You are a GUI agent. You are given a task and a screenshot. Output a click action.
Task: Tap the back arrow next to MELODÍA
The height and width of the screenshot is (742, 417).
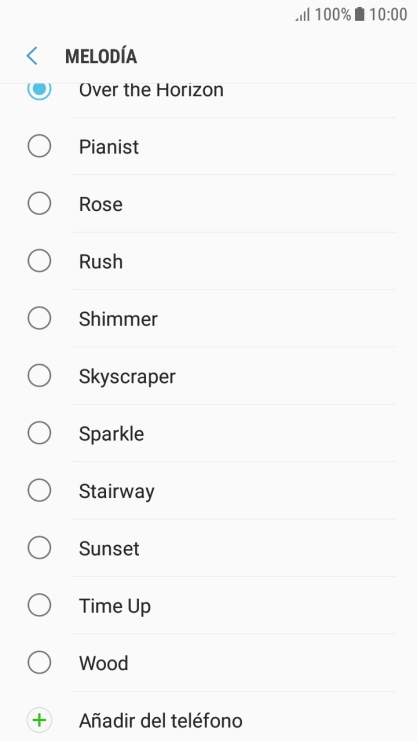tap(32, 56)
